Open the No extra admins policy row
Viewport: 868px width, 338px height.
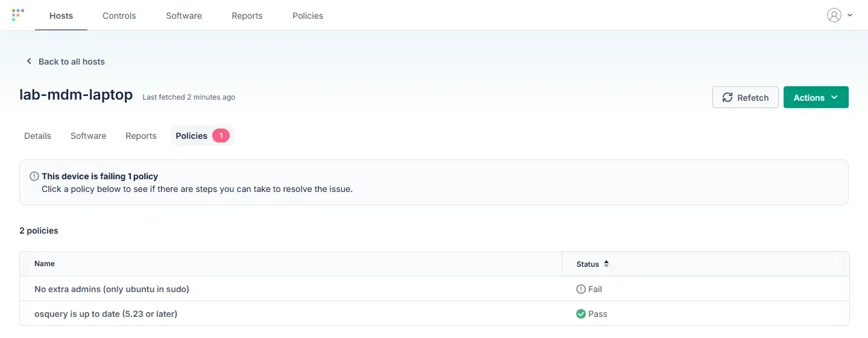(x=434, y=289)
